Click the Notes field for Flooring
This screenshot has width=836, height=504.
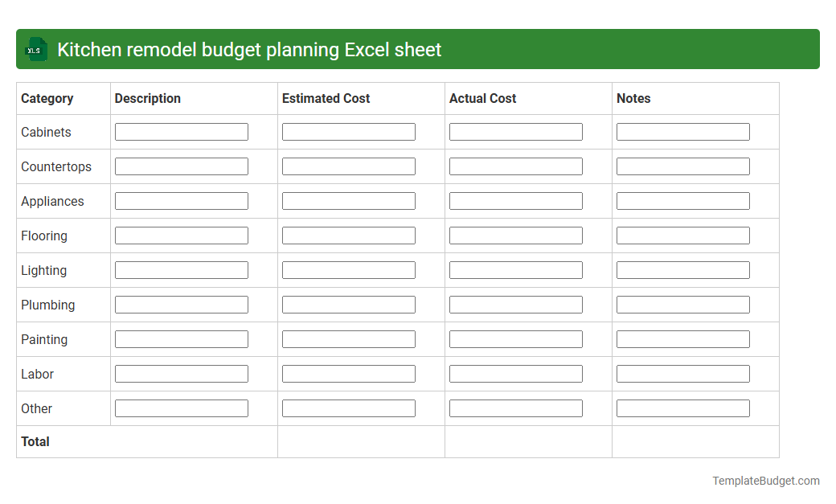(682, 235)
